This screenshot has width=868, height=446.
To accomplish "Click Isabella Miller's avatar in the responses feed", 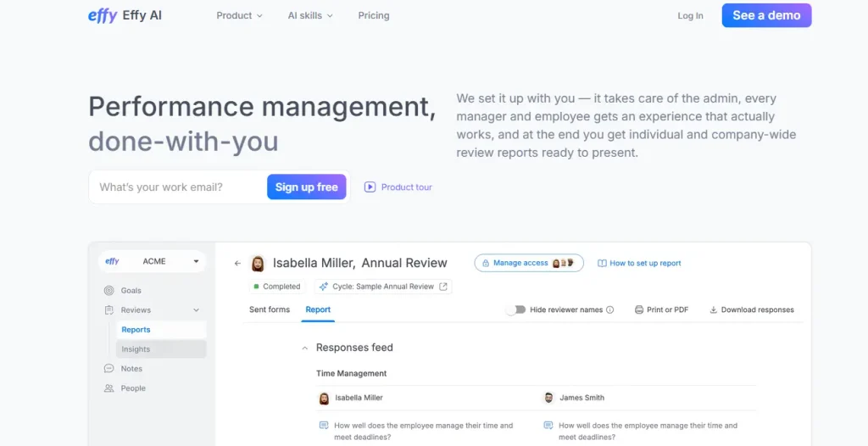I will (324, 398).
